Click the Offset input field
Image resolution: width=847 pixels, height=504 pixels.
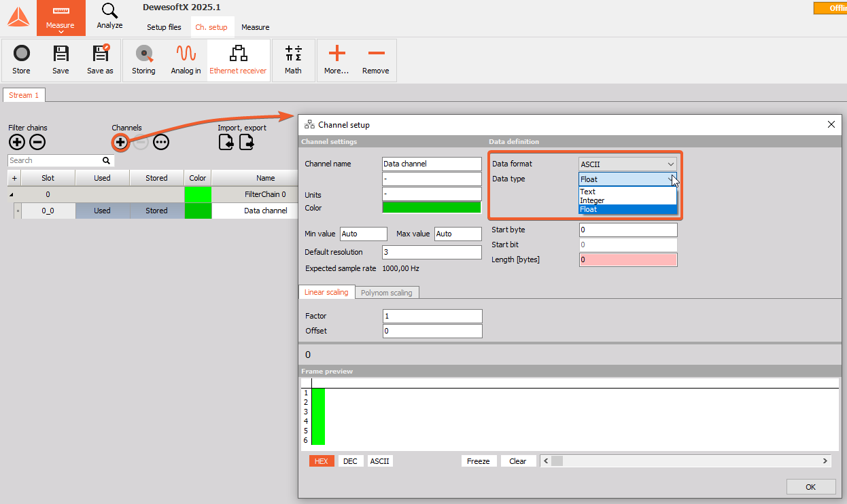point(432,331)
